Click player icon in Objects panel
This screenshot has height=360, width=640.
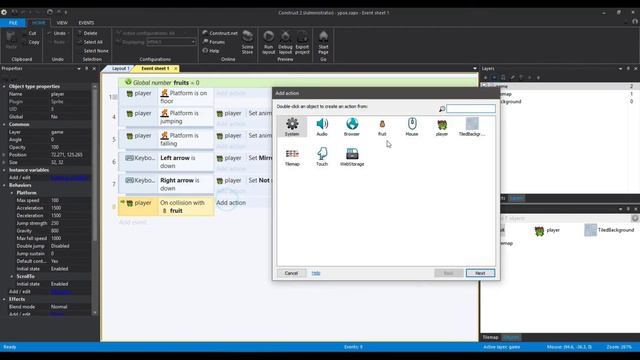[539, 231]
